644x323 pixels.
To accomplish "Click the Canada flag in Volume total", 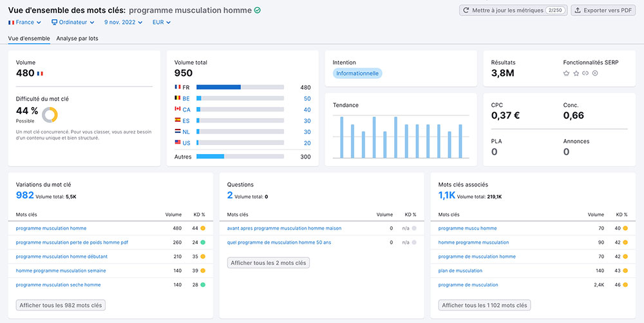I will coord(178,110).
